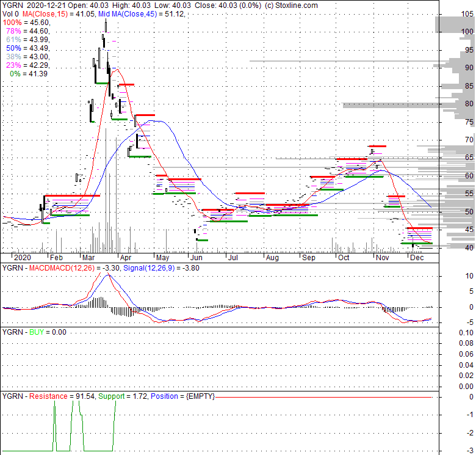The image size is (476, 455).
Task: Click the 50 price axis label
Action: point(469,212)
